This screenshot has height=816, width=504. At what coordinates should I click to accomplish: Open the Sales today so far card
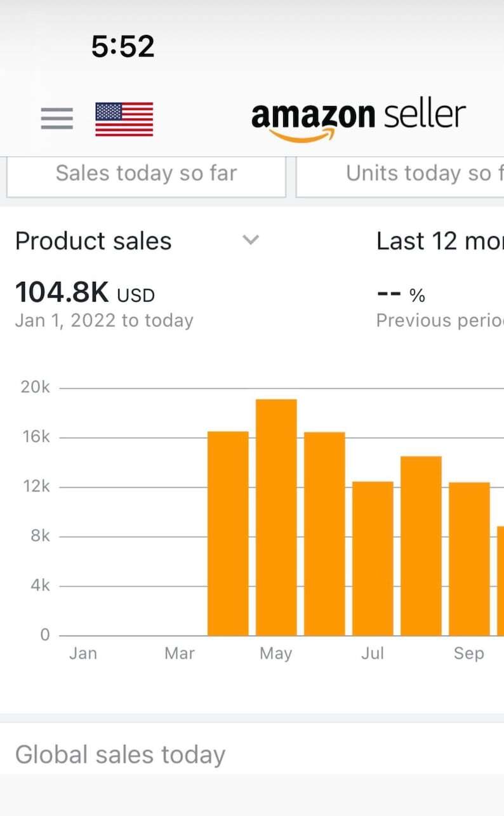tap(146, 174)
